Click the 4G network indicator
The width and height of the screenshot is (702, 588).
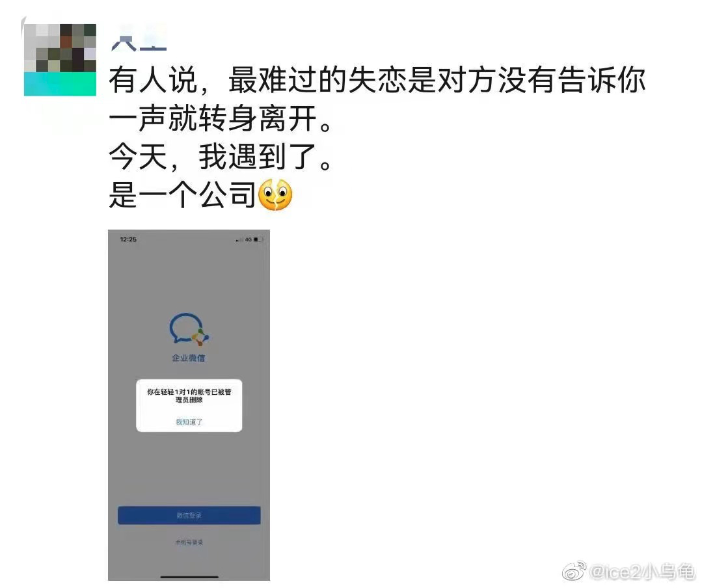point(248,239)
